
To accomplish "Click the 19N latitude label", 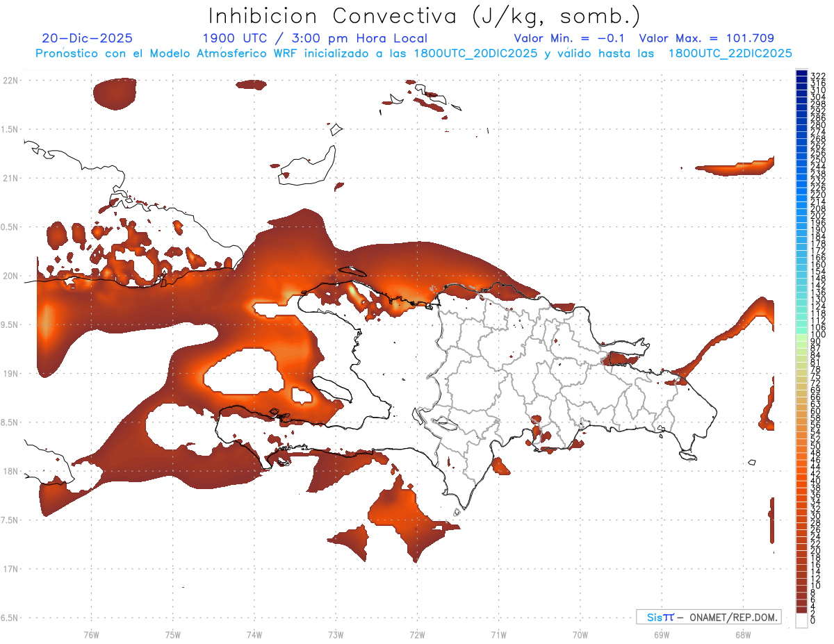I will (10, 373).
